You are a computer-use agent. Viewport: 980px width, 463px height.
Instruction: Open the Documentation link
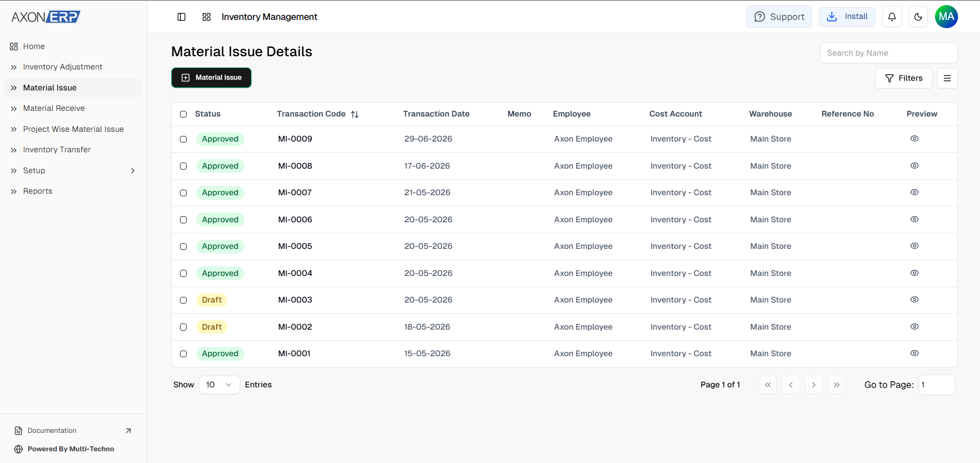(x=52, y=431)
